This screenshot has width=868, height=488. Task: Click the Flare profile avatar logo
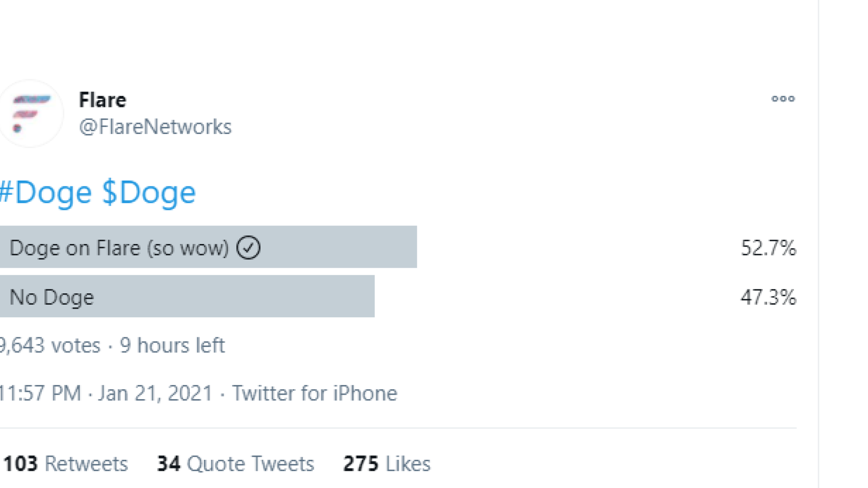[30, 114]
